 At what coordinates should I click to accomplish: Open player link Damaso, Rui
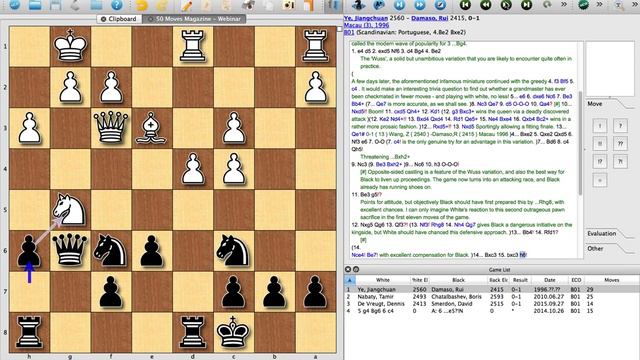(x=429, y=18)
